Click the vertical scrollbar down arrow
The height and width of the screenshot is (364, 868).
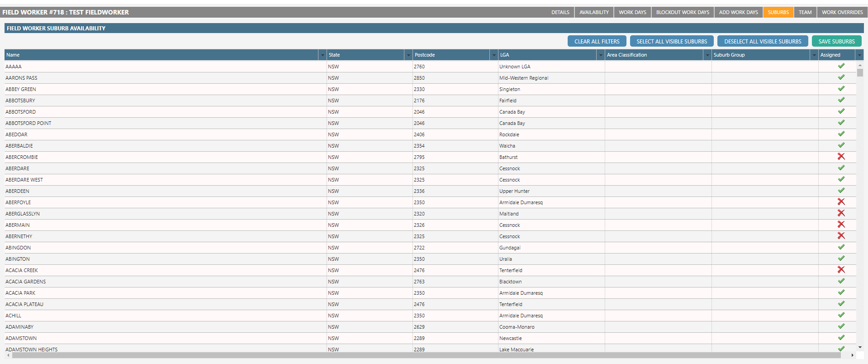coord(860,348)
